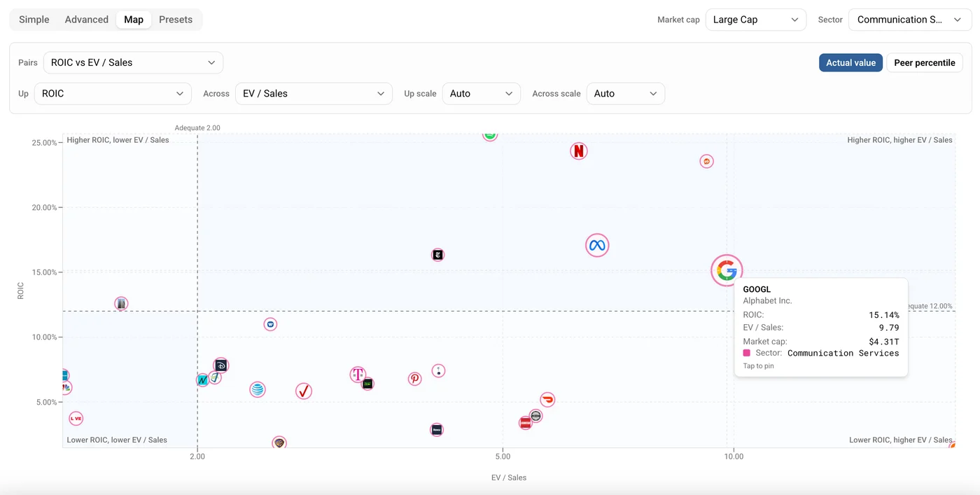This screenshot has height=495, width=980.
Task: Click 'Tap to pin' in GOOGL tooltip
Action: (759, 366)
